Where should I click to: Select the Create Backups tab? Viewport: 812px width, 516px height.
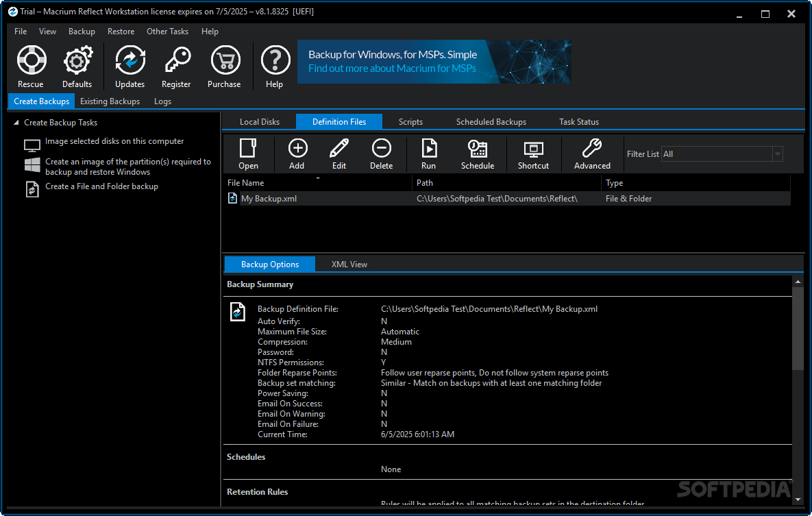tap(41, 101)
